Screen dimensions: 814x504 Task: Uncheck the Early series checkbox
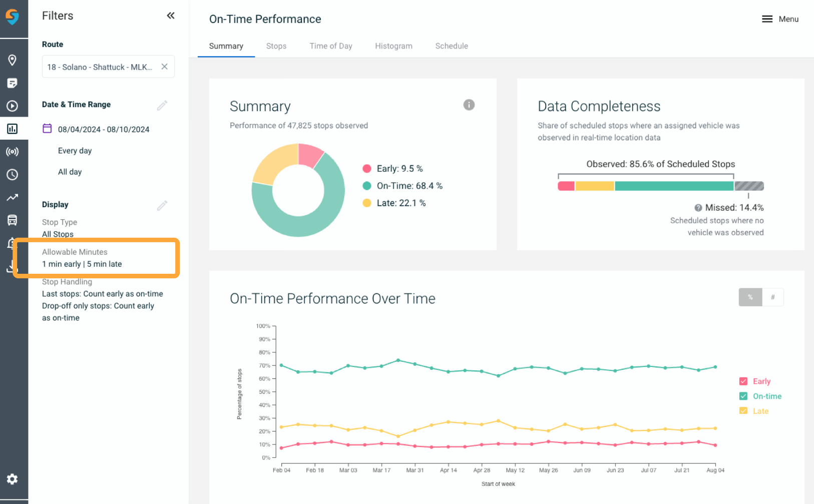743,381
